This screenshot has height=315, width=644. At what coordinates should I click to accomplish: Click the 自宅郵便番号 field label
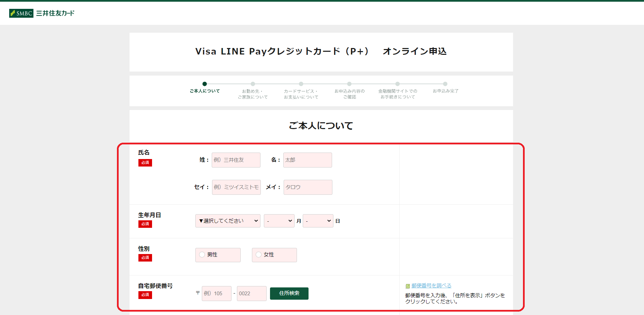pyautogui.click(x=155, y=286)
